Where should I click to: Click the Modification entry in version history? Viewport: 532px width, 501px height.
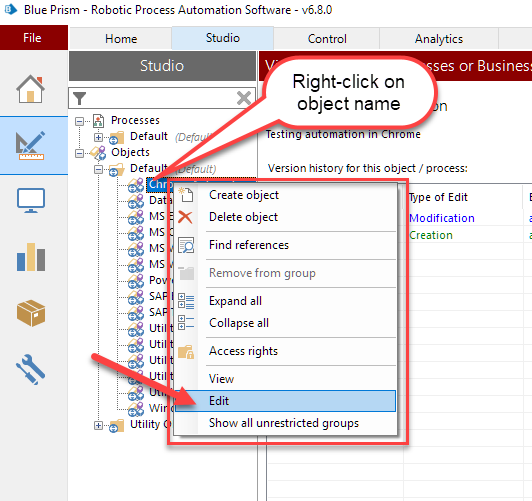tap(442, 218)
